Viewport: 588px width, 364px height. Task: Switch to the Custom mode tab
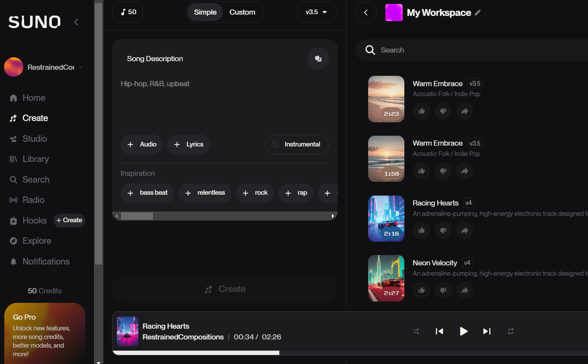[x=242, y=12]
